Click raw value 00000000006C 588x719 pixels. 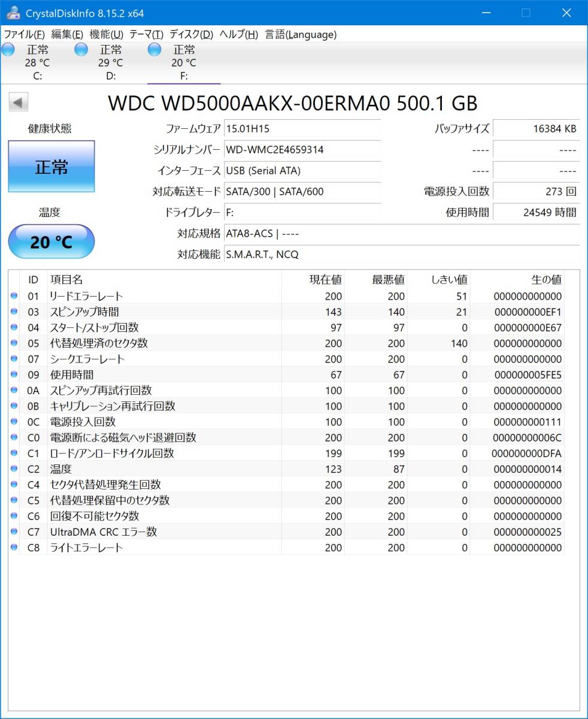pos(528,438)
